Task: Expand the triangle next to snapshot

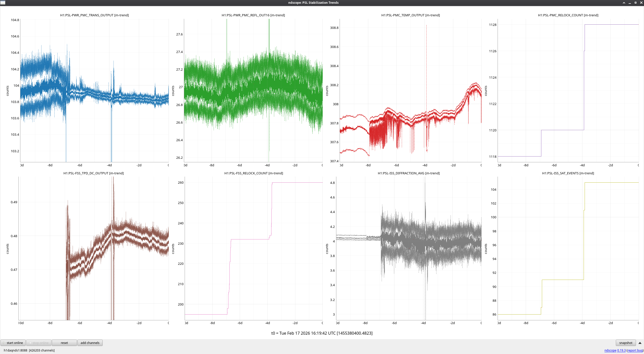Action: click(640, 343)
